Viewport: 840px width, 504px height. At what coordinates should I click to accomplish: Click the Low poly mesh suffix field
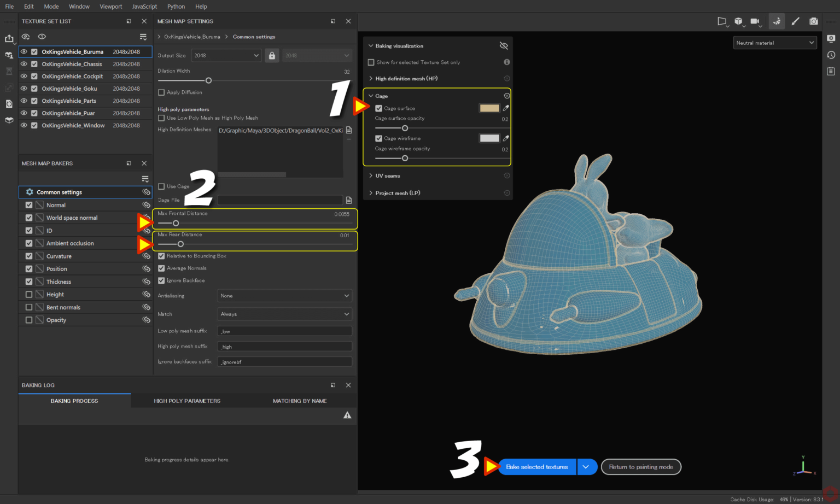click(x=284, y=331)
